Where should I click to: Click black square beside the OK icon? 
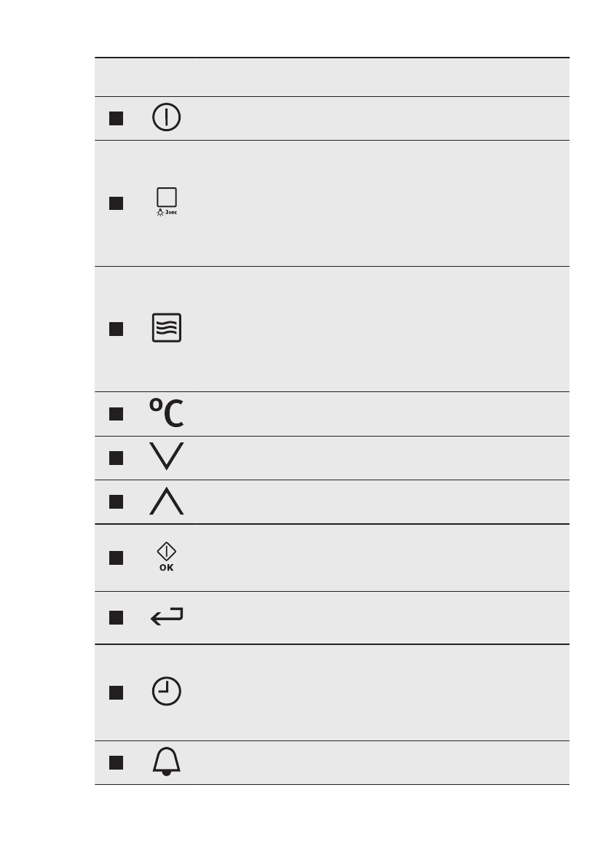tap(115, 558)
